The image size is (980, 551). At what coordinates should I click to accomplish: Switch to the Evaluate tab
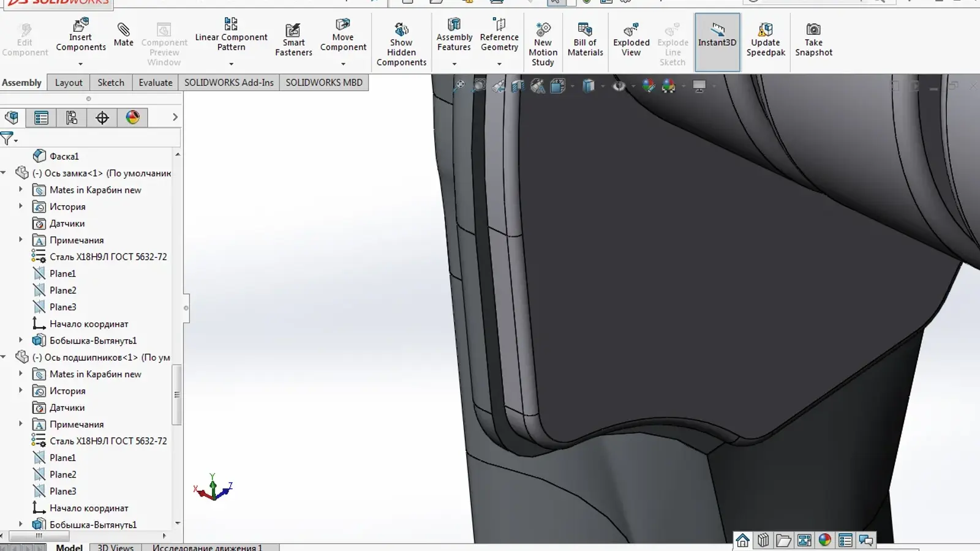pyautogui.click(x=155, y=83)
